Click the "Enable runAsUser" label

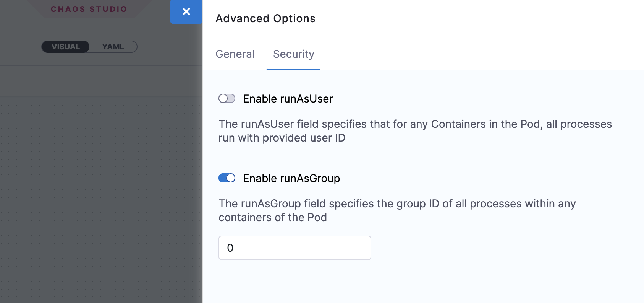288,99
